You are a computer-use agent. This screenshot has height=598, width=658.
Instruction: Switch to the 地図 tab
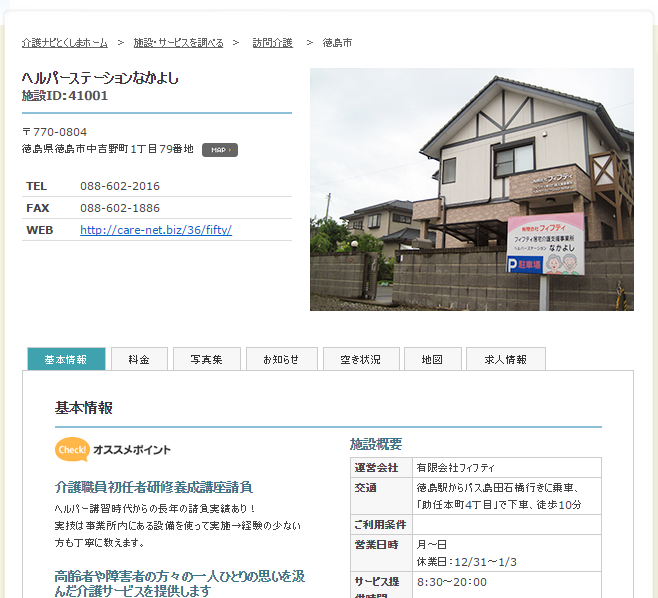click(x=432, y=359)
